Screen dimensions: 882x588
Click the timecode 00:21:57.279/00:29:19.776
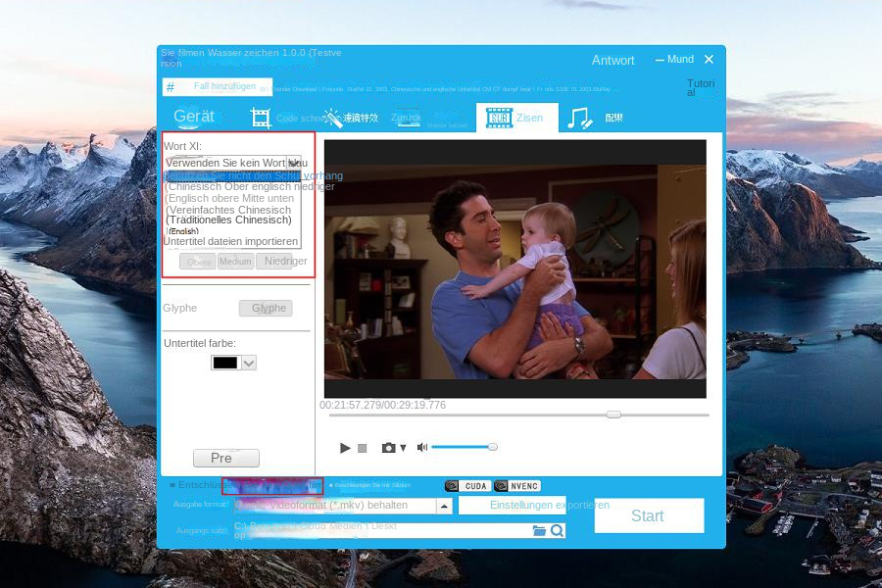pos(382,405)
